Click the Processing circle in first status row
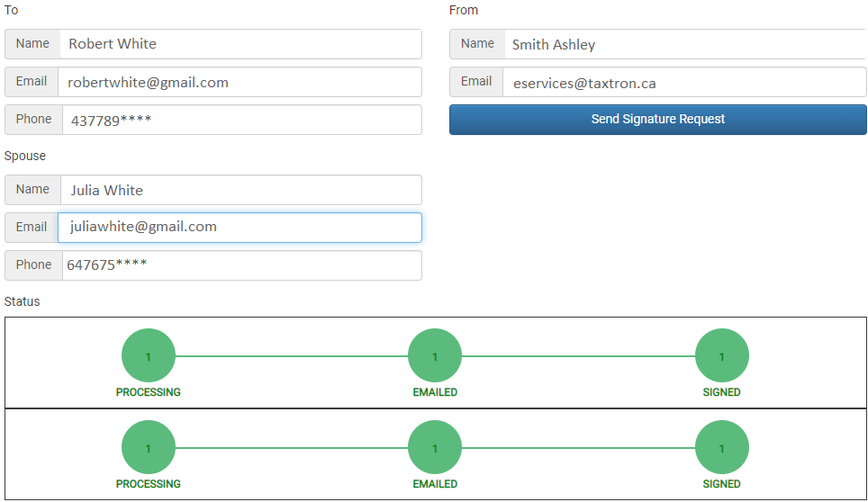This screenshot has width=868, height=502. [x=149, y=356]
